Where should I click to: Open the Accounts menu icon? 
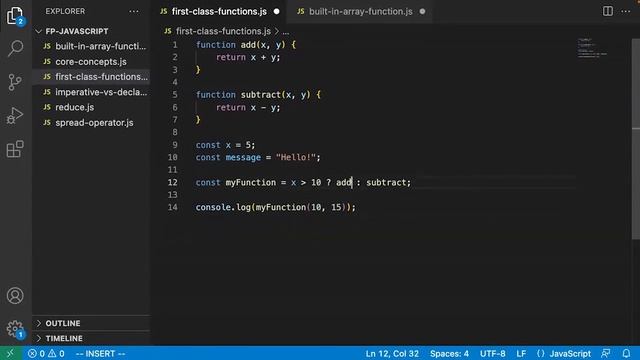[15, 296]
